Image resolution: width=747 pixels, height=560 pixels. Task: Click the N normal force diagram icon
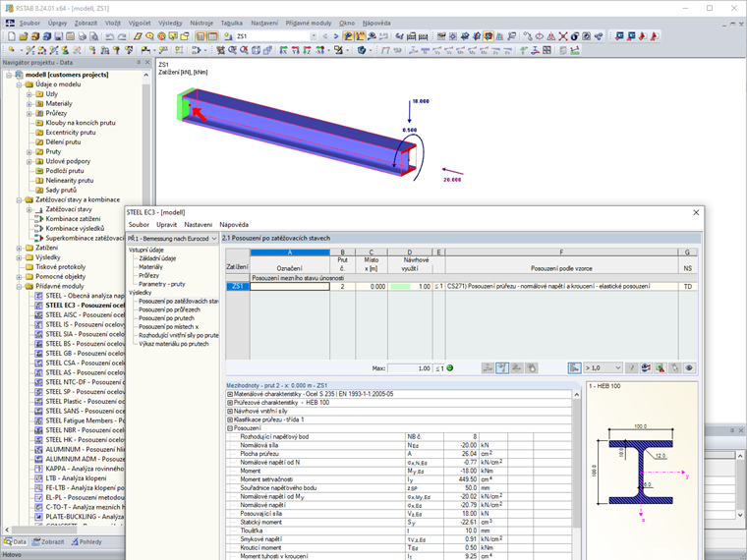(425, 50)
